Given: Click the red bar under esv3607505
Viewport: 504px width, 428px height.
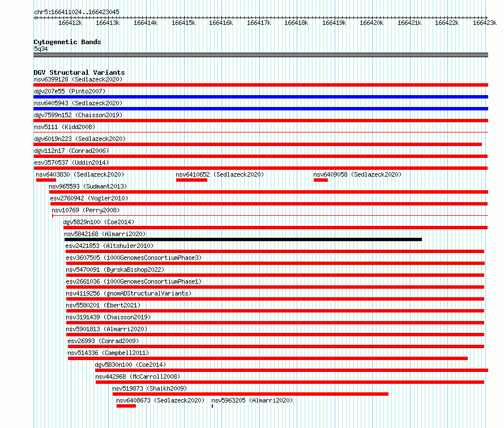Looking at the screenshot, I should [x=275, y=263].
